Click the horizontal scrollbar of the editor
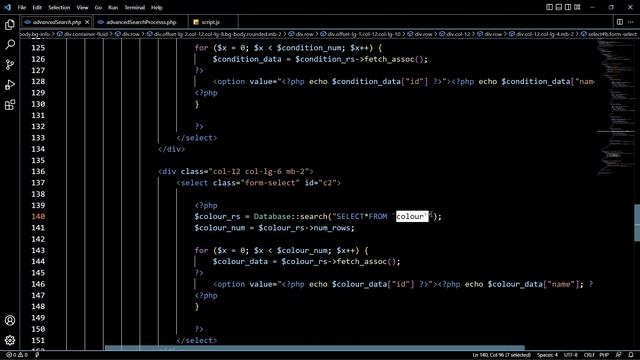The image size is (640, 360). pos(314,348)
